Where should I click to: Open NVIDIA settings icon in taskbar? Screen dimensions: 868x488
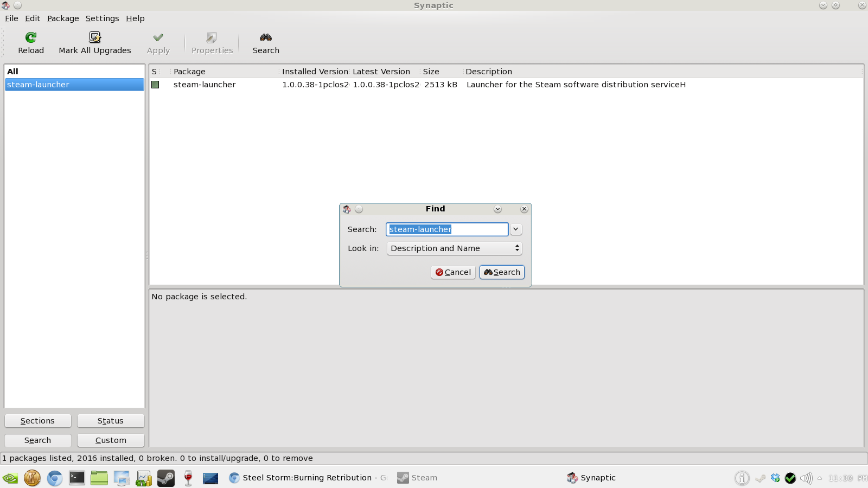(x=10, y=478)
